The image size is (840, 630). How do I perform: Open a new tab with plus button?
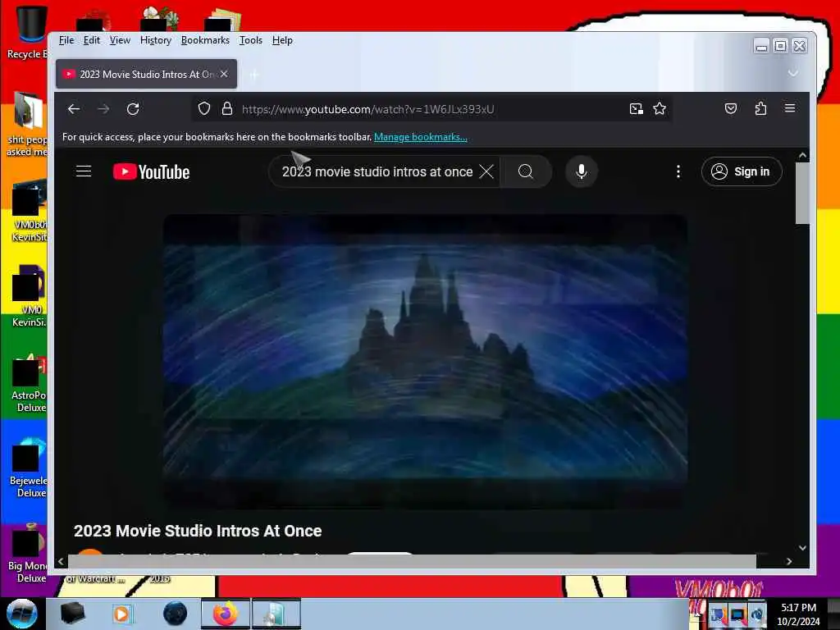click(x=254, y=75)
